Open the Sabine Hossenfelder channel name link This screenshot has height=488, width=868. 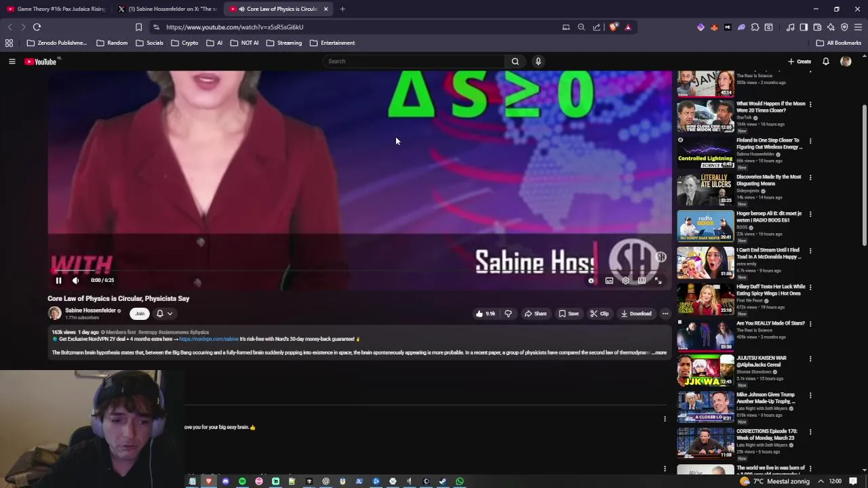click(x=90, y=310)
